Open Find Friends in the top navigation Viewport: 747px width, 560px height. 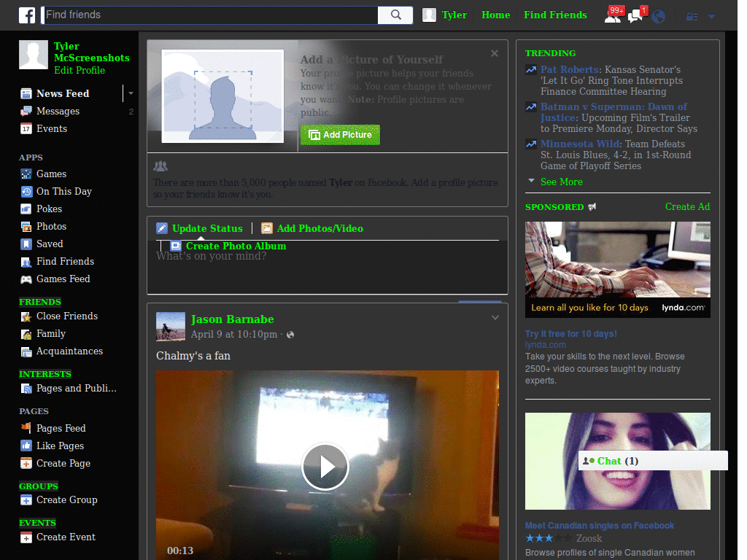pyautogui.click(x=555, y=15)
